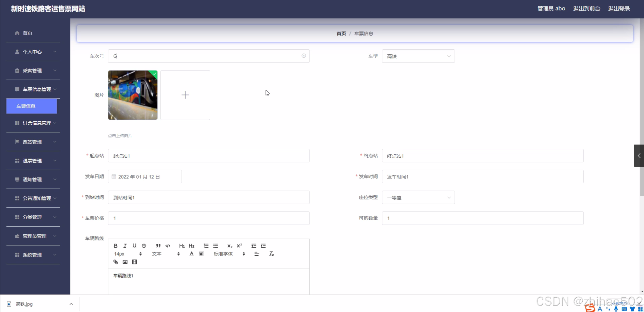
Task: Apply blockquote formatting in the editor
Action: 158,246
